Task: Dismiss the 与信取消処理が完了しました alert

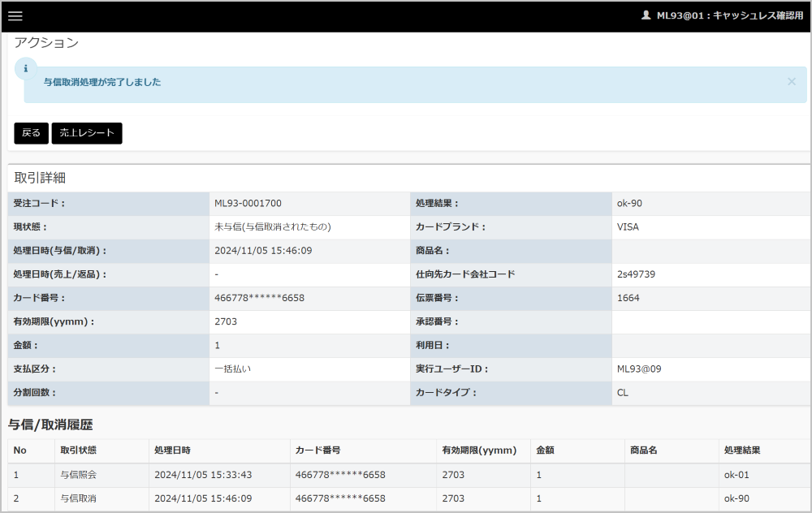Action: point(792,82)
